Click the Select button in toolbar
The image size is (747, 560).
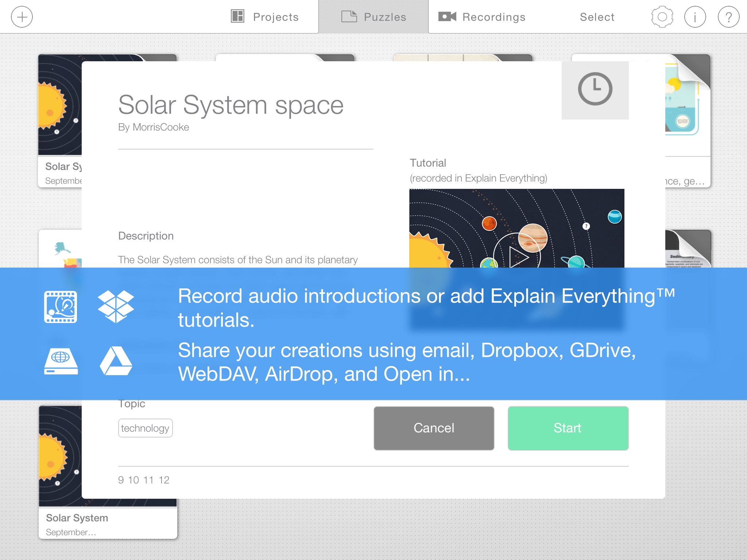596,17
